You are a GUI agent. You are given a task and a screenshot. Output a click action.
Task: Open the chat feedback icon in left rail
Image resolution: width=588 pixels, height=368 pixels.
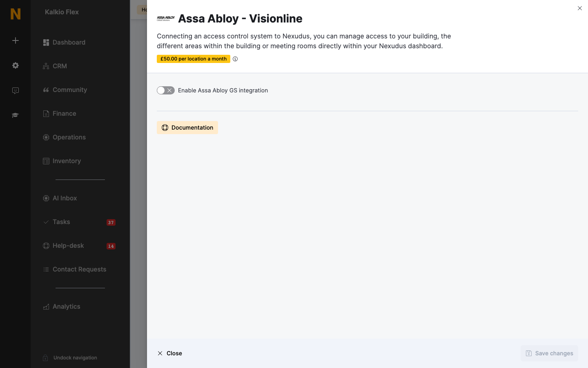point(16,90)
